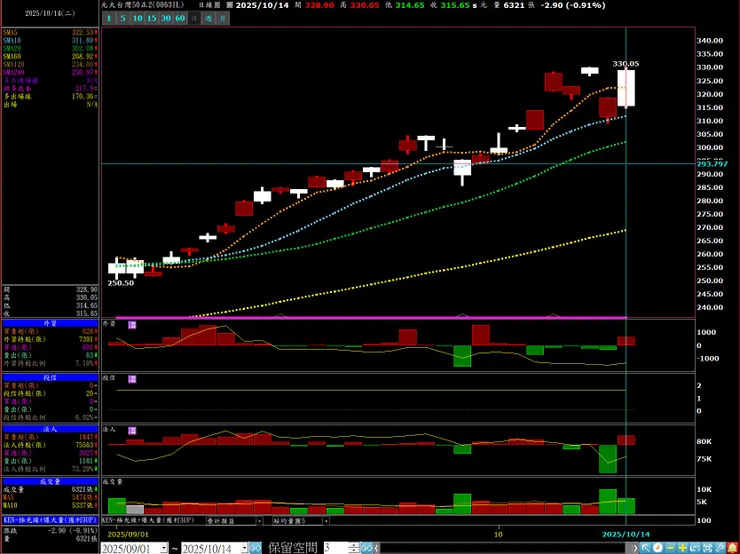Choose the 30-minute timeframe button
Image resolution: width=740 pixels, height=554 pixels.
pyautogui.click(x=166, y=18)
